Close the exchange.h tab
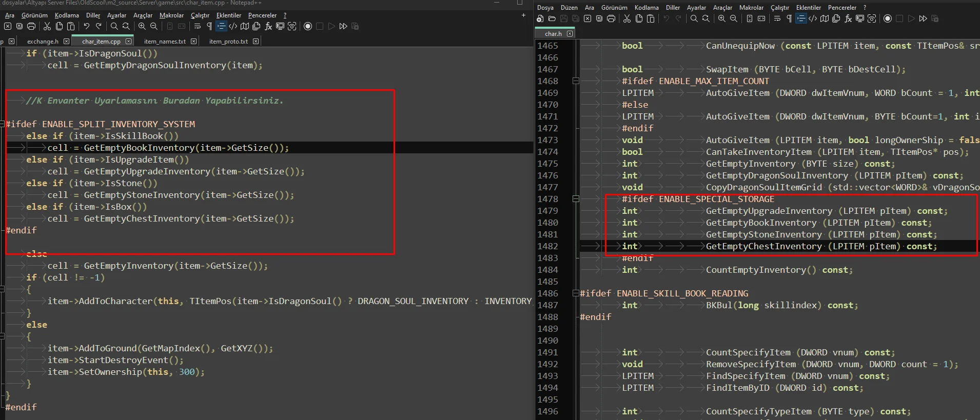 pyautogui.click(x=67, y=42)
